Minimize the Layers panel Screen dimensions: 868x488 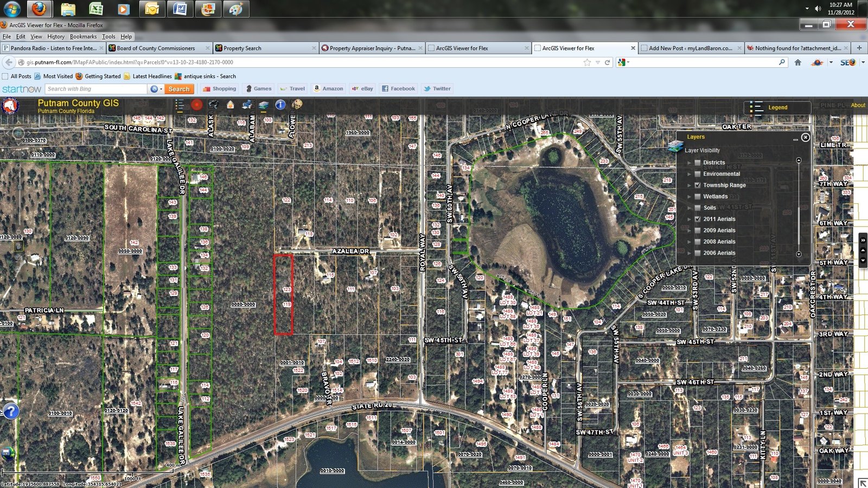pos(795,139)
